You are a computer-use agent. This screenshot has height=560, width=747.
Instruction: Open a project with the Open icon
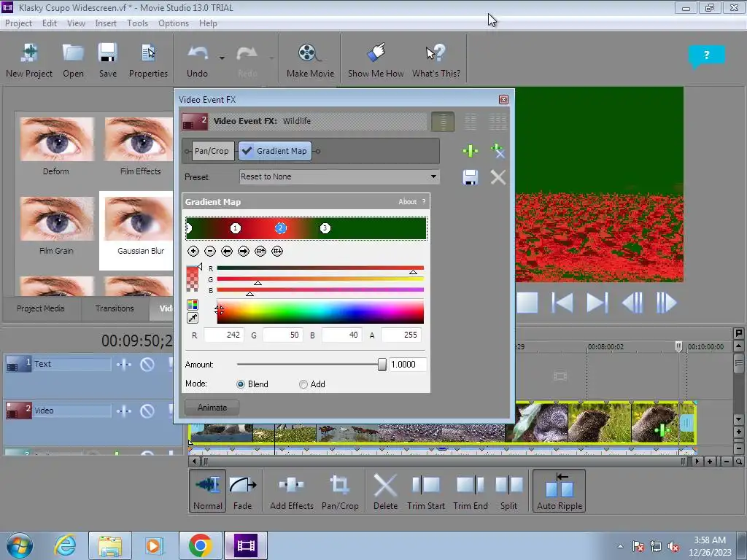click(73, 60)
